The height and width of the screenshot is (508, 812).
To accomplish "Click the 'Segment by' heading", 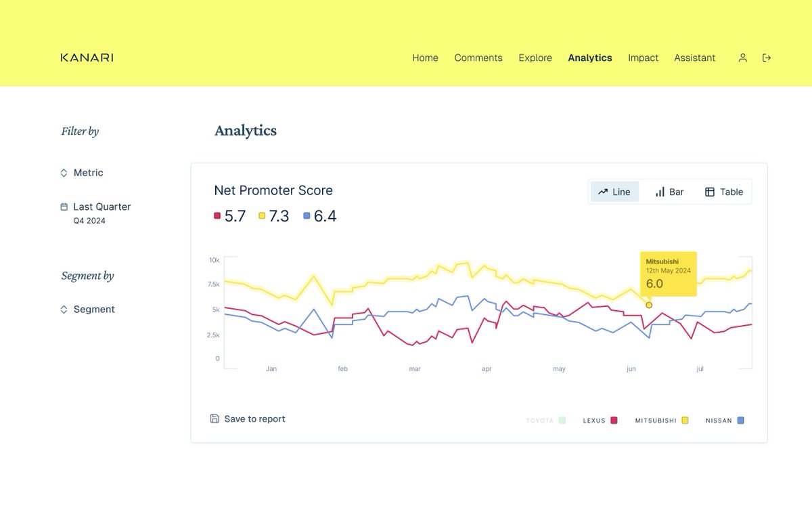I will pos(87,276).
